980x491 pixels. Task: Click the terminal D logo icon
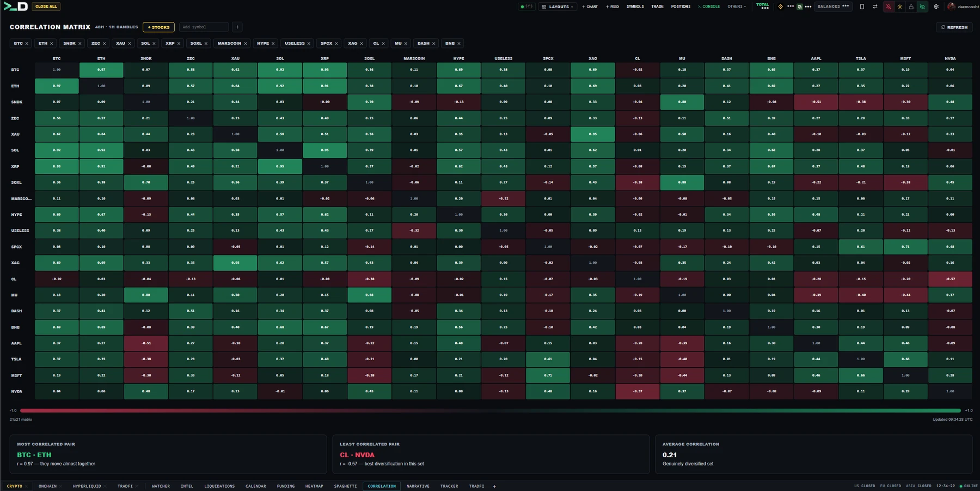(15, 7)
